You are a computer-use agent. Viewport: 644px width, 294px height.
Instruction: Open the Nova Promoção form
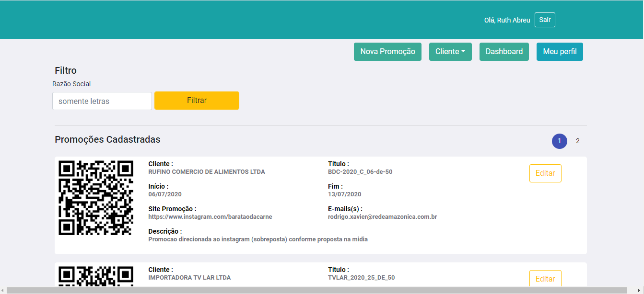387,52
